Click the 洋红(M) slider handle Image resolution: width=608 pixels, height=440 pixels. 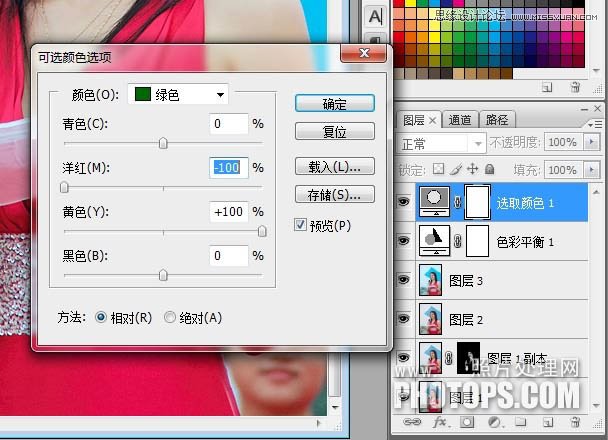point(64,187)
